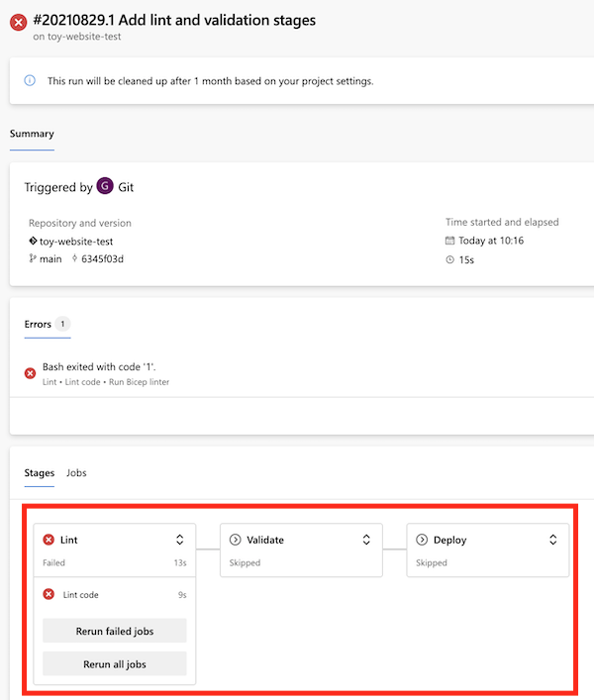The width and height of the screenshot is (594, 700).
Task: Click the repository icon beside toy-website-test
Action: click(33, 241)
